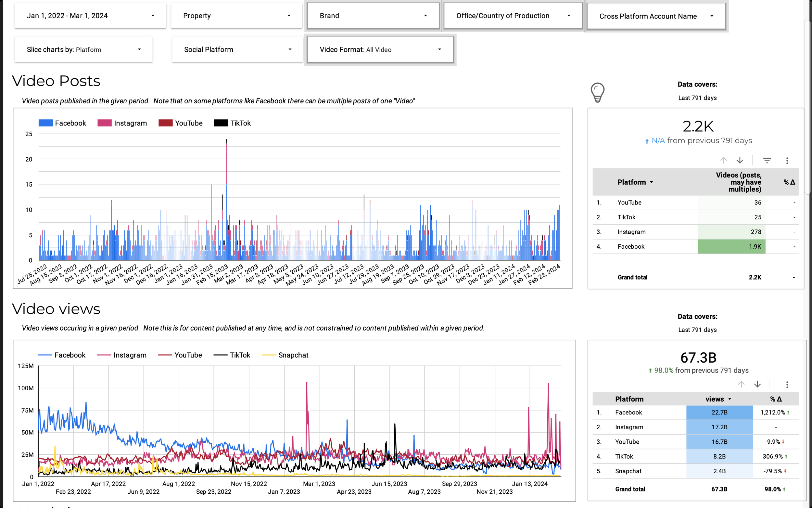Open three-dot menu above Video Posts table

787,161
